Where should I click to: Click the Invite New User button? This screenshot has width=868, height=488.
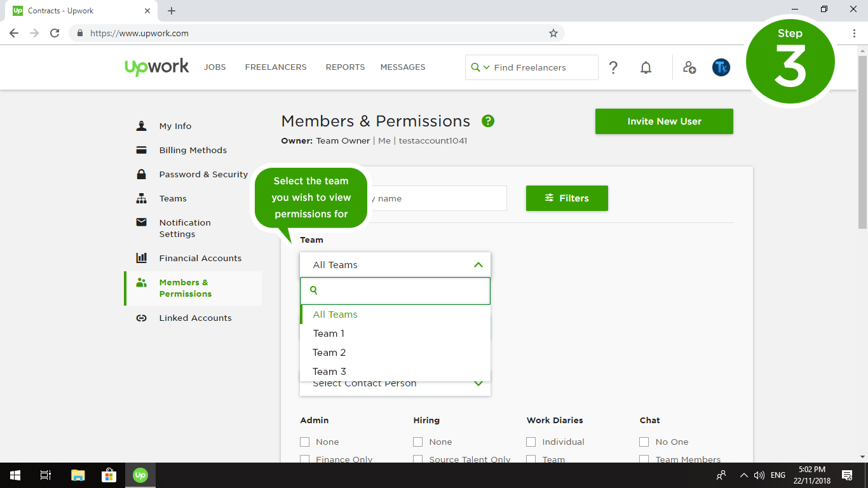[664, 121]
